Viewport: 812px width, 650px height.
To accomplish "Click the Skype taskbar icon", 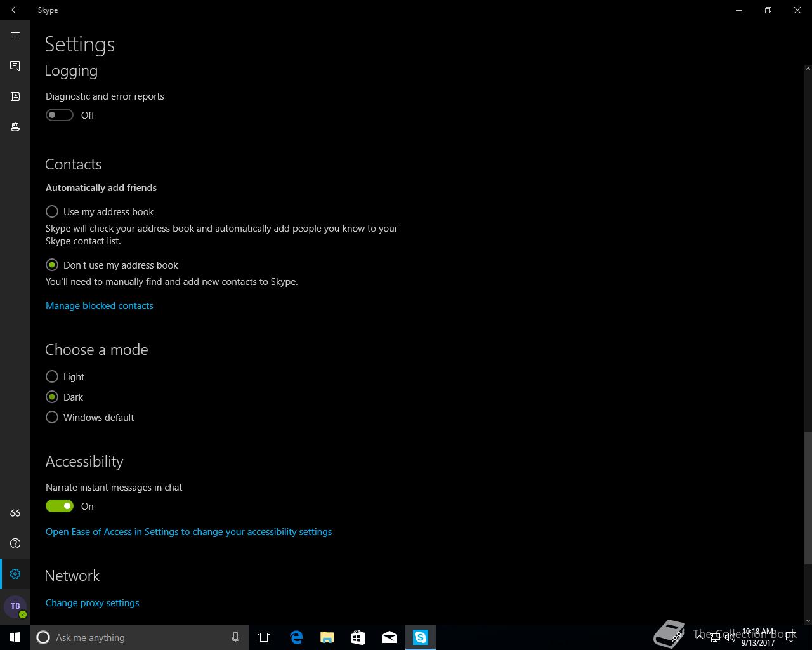I will tap(421, 637).
